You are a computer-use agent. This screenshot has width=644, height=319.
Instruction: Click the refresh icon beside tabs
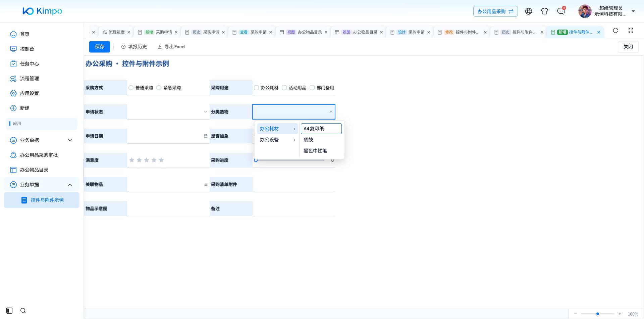615,31
